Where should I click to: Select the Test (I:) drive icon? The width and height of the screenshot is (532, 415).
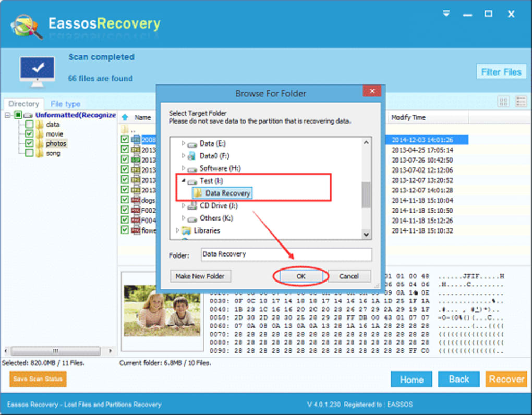coord(192,181)
